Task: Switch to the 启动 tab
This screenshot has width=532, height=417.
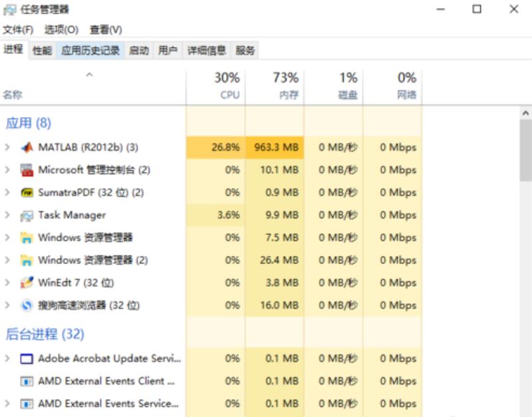Action: [139, 51]
